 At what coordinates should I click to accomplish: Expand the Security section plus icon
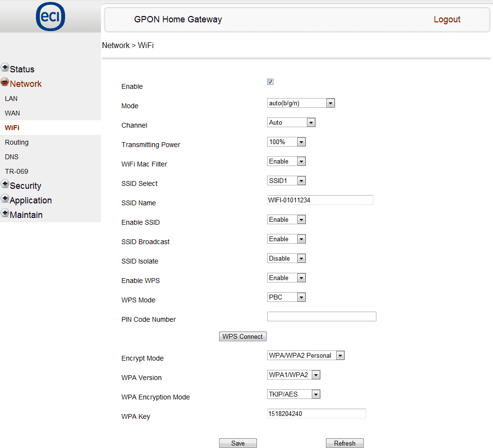point(5,184)
